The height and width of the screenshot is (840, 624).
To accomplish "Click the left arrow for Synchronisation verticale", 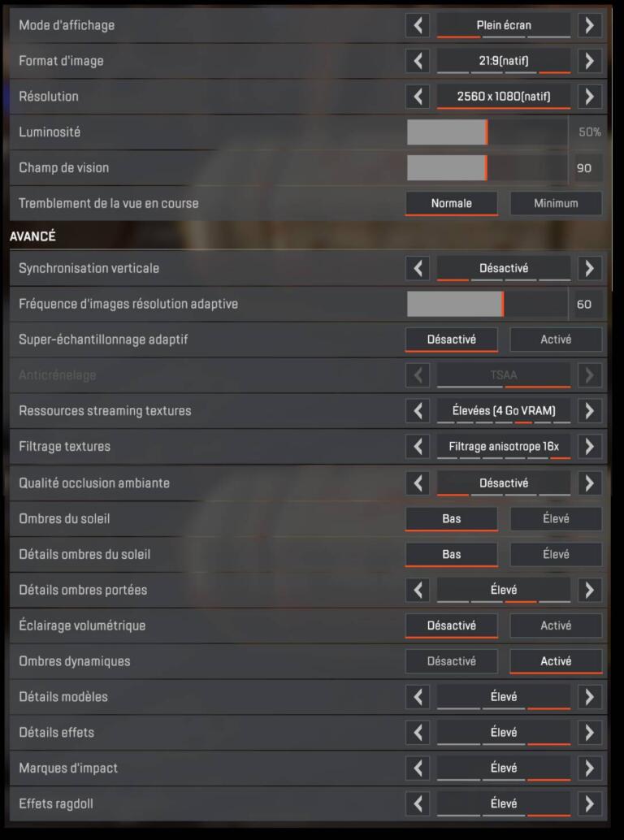I will [417, 268].
